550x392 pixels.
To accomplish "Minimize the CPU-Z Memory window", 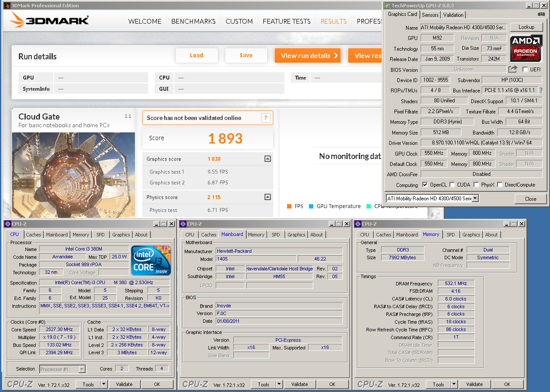I will pos(507,224).
